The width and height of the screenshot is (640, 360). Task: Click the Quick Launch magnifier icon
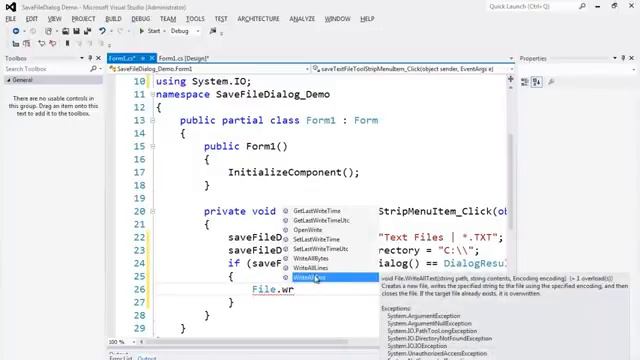582,6
